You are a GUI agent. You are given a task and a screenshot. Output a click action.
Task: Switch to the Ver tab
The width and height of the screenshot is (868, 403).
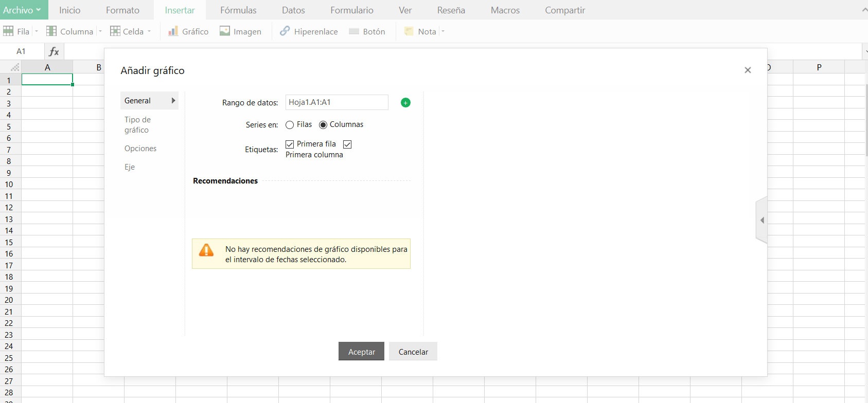(405, 10)
